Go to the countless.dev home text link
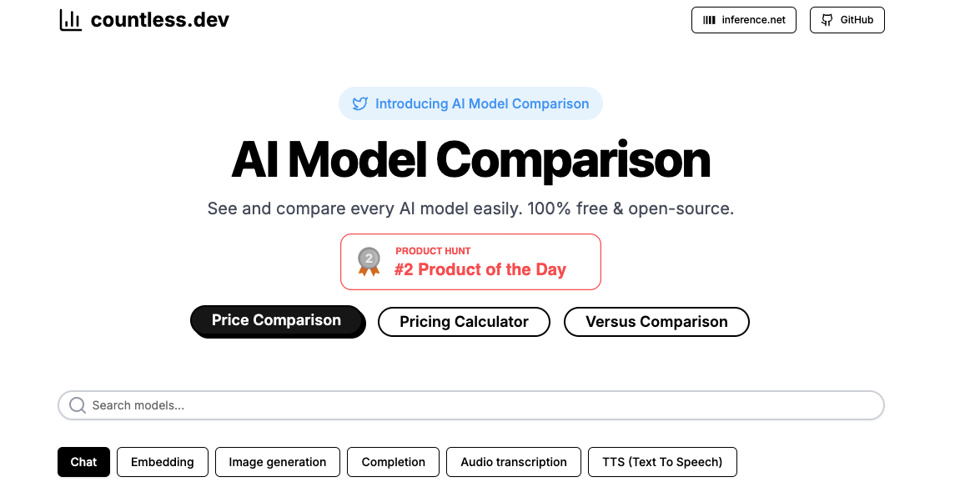Image resolution: width=980 pixels, height=492 pixels. click(159, 20)
